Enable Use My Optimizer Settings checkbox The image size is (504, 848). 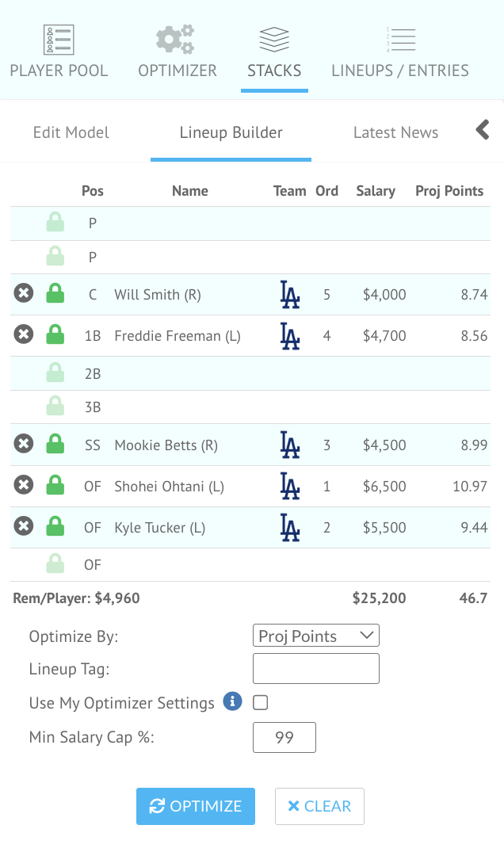tap(260, 702)
